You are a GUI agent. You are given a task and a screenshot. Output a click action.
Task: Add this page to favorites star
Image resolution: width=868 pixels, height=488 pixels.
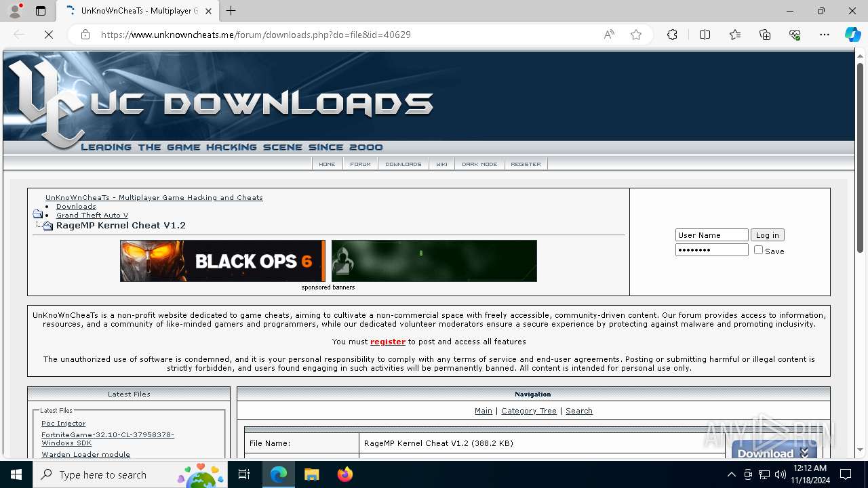[x=636, y=35]
